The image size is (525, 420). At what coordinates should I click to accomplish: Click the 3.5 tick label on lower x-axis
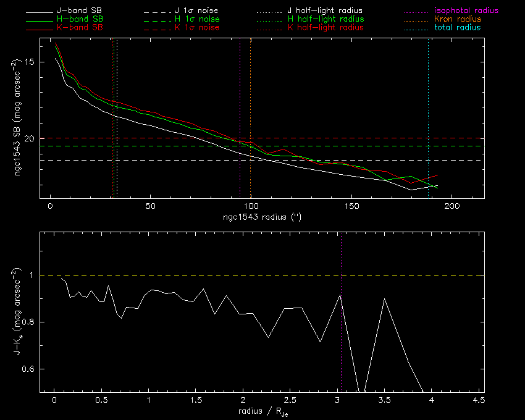click(385, 400)
